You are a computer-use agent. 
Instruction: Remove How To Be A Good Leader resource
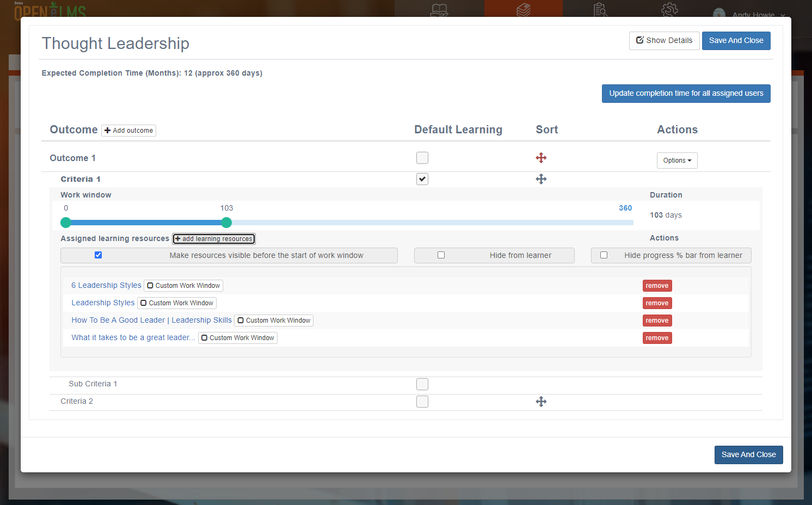tap(657, 321)
